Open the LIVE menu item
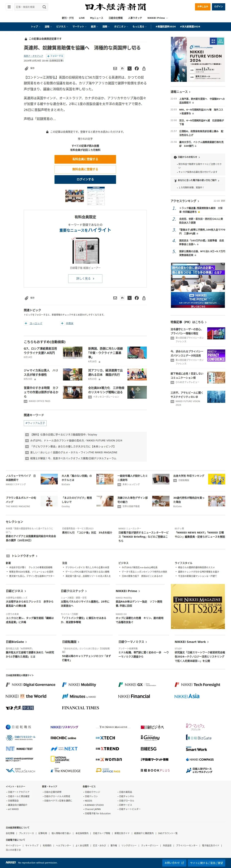The image size is (231, 868). pos(82,18)
